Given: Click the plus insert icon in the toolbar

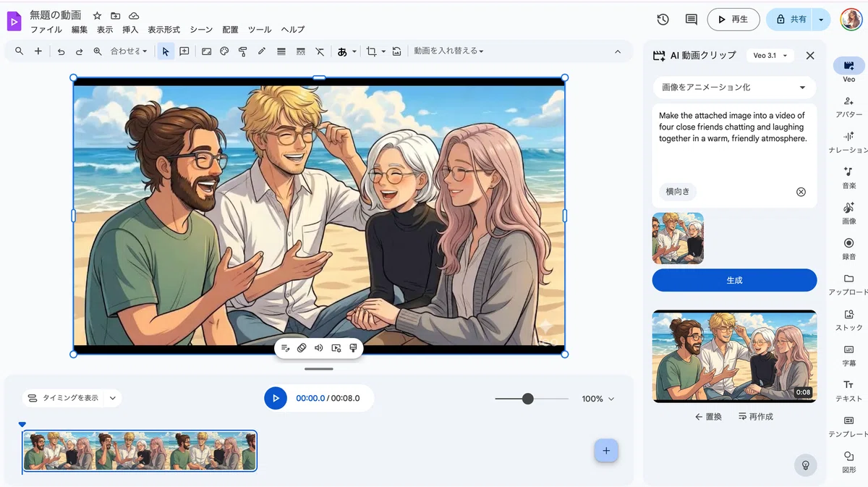Looking at the screenshot, I should pos(38,51).
